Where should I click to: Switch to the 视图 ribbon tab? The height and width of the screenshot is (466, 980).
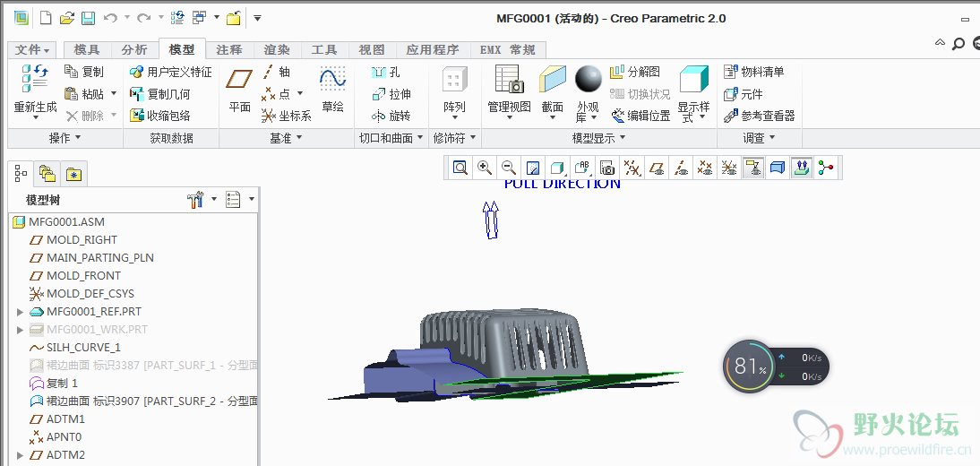pyautogui.click(x=372, y=50)
